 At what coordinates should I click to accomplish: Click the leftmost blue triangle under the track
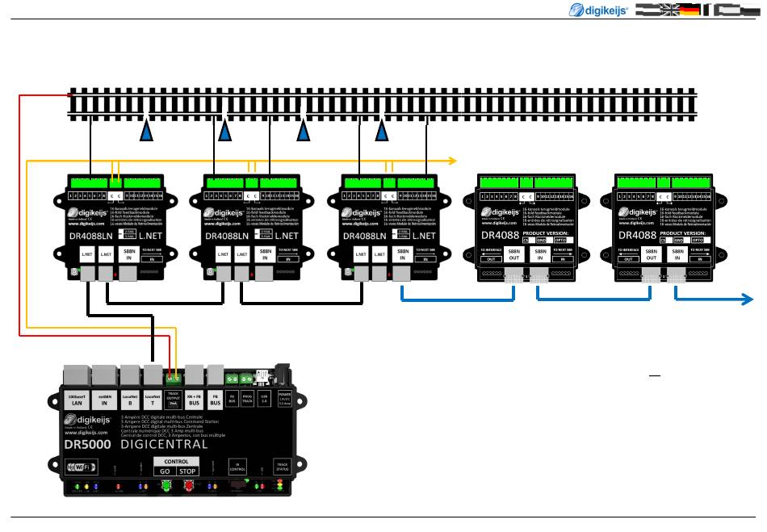(146, 131)
